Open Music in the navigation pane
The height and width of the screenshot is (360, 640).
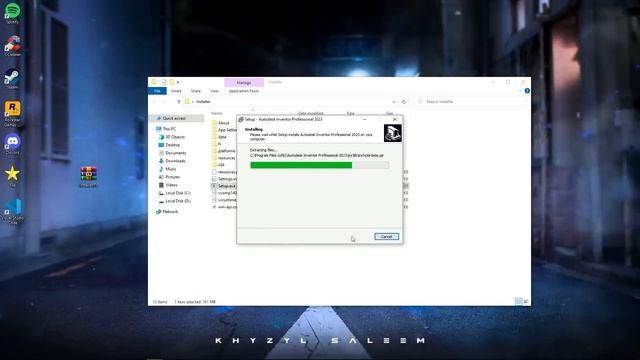[167, 169]
